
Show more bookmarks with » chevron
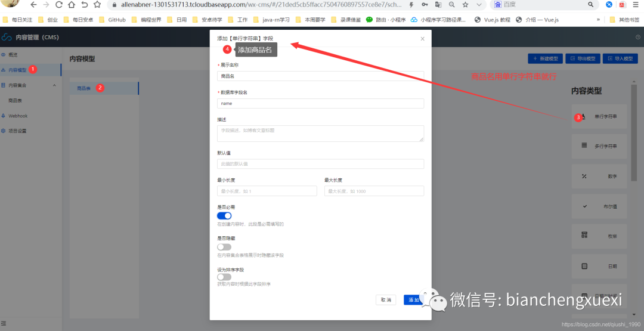tap(599, 19)
